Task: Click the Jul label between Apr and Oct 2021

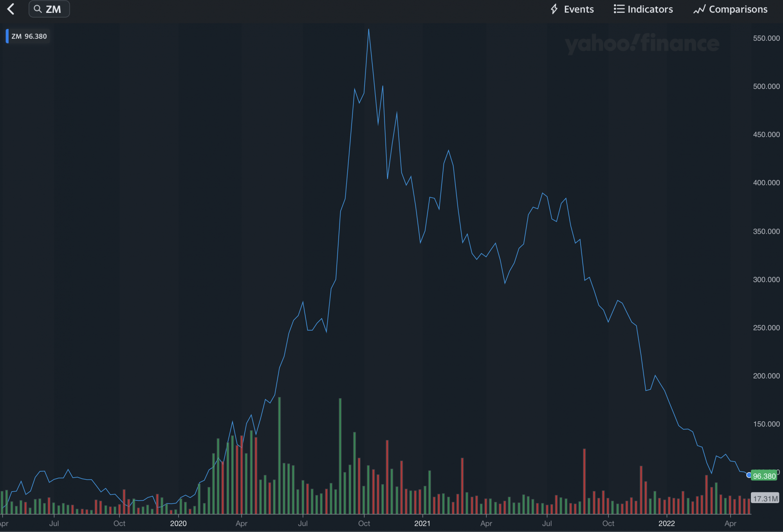Action: click(547, 523)
